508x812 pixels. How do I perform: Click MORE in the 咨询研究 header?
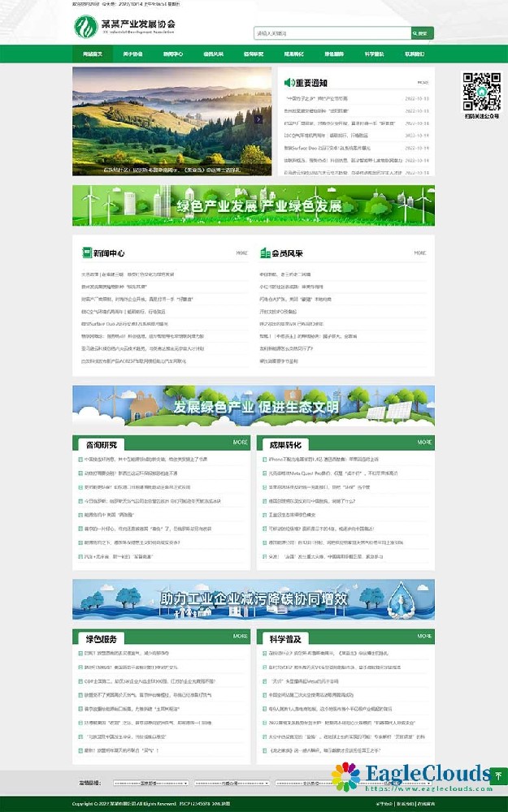(241, 443)
